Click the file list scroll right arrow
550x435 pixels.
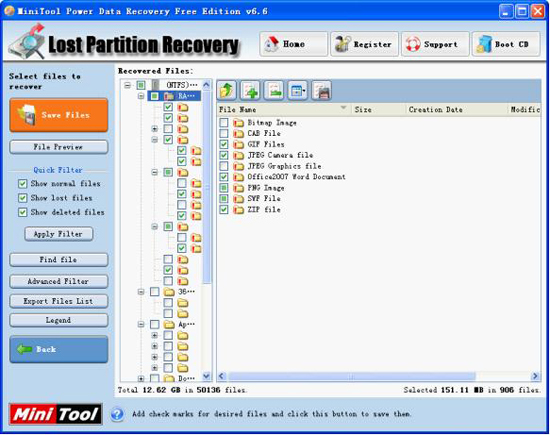coord(535,376)
